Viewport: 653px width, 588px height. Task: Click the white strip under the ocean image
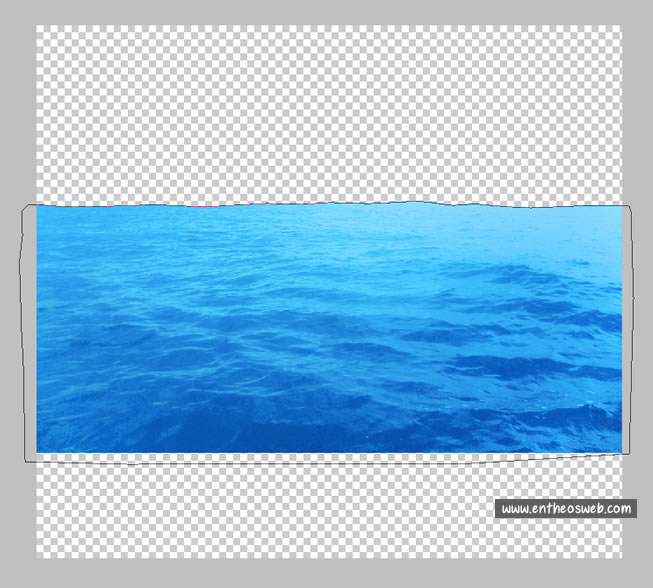tap(329, 457)
